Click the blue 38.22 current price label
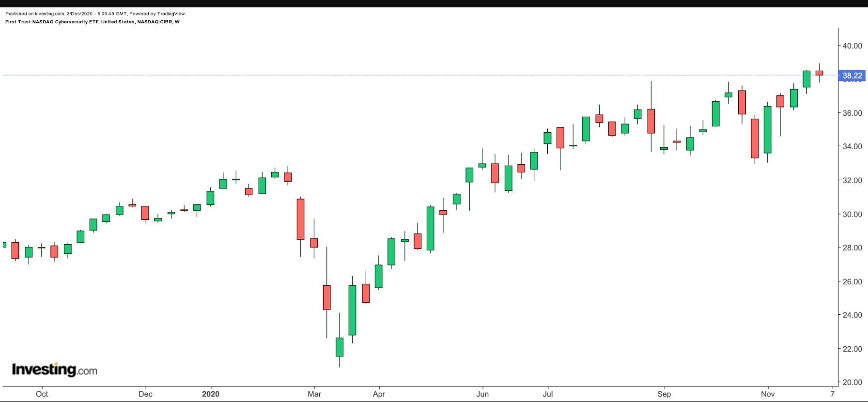 coord(852,76)
